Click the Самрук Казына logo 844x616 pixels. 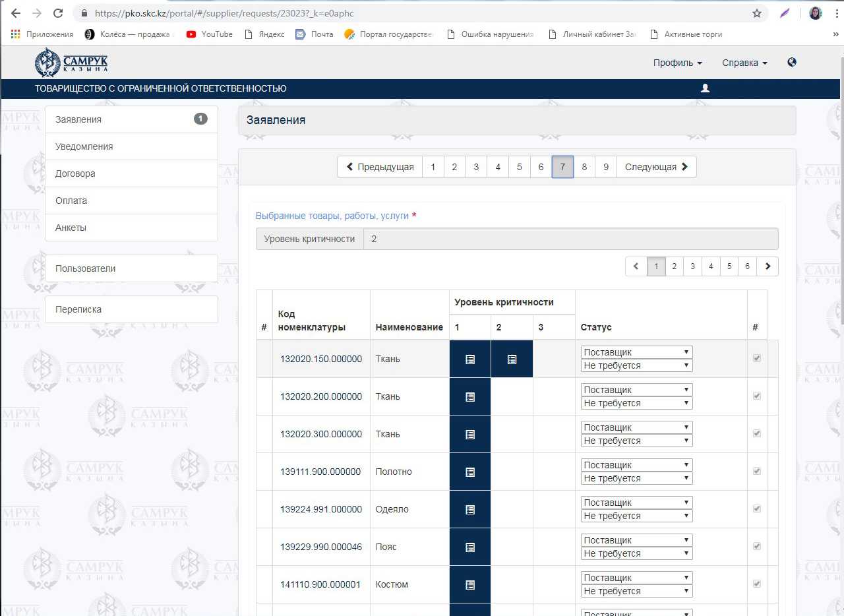tap(71, 63)
